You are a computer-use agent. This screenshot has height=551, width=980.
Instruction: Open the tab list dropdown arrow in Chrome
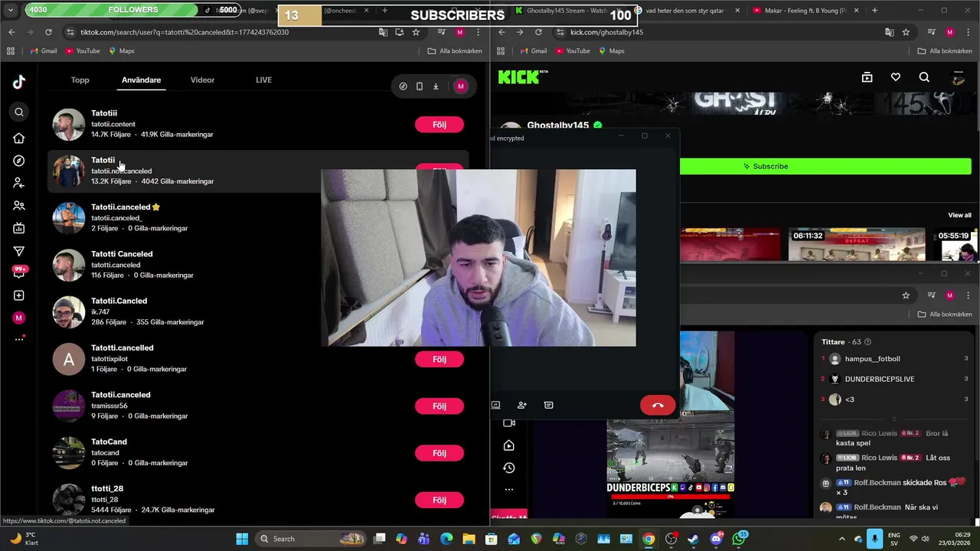click(x=11, y=10)
